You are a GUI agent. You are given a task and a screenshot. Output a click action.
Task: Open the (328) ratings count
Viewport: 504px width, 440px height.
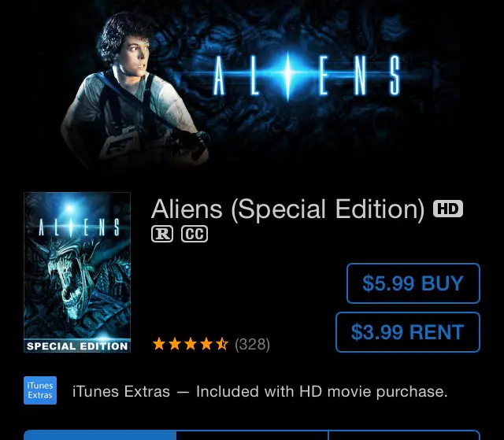tap(252, 344)
